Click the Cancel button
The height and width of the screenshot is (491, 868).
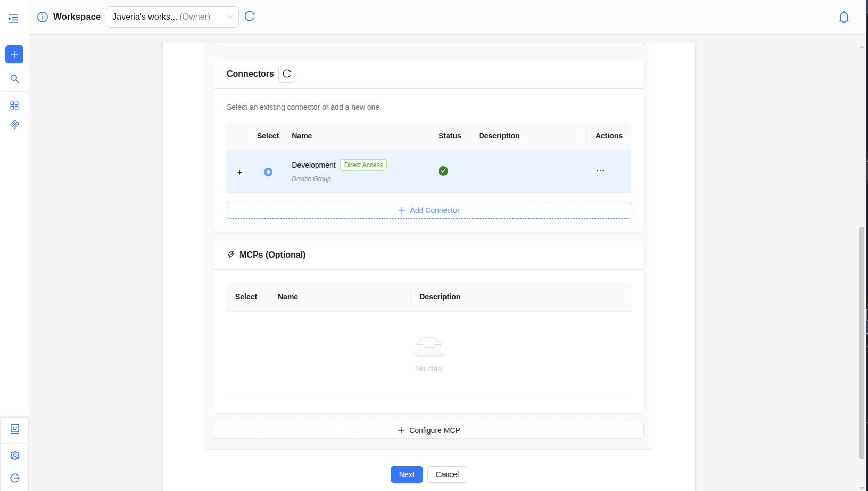(447, 474)
